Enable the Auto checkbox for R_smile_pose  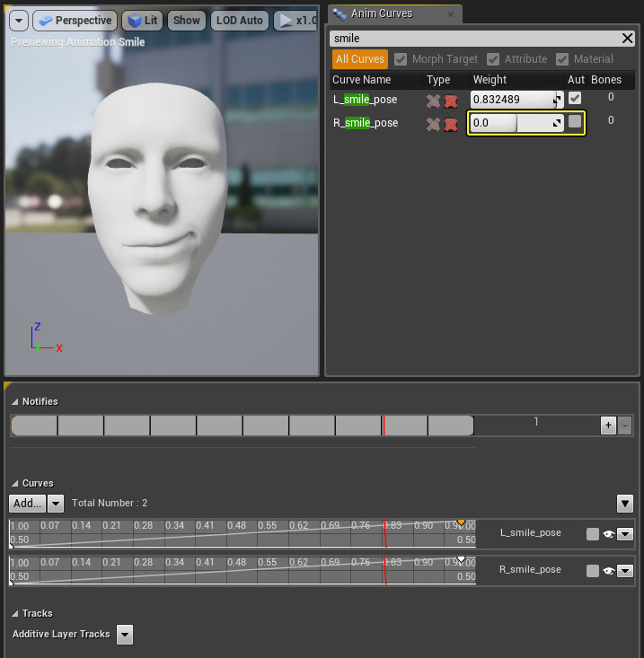(575, 121)
